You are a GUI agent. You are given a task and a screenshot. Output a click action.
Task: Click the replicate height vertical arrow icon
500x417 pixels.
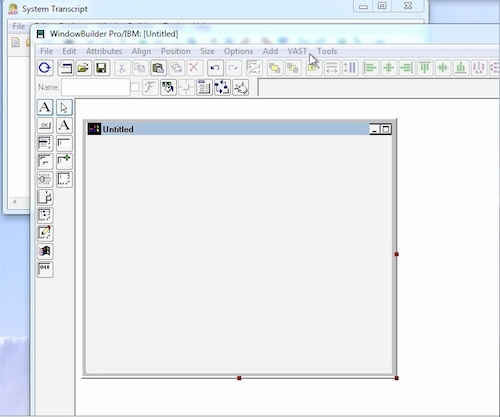pos(350,68)
